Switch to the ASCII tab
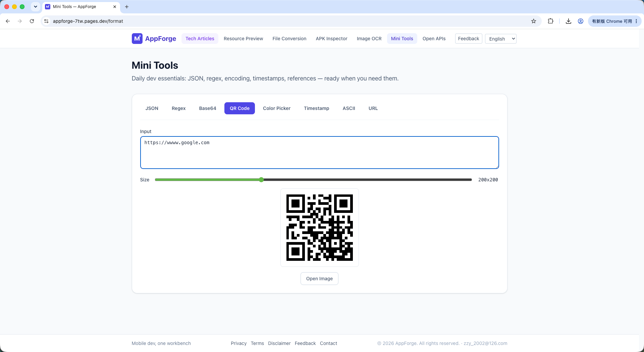The height and width of the screenshot is (352, 644). (x=349, y=108)
